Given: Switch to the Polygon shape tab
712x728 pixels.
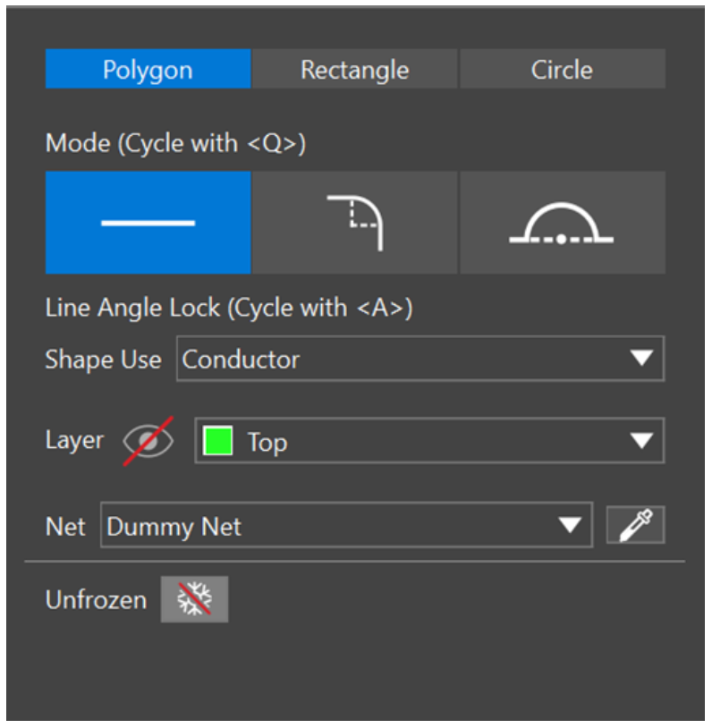Looking at the screenshot, I should tap(148, 70).
